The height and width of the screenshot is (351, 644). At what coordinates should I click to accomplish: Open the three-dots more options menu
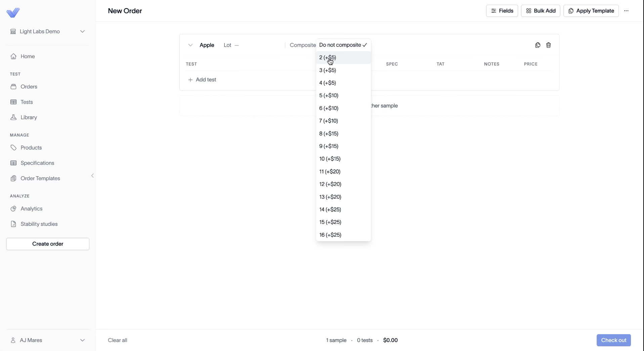pos(626,11)
